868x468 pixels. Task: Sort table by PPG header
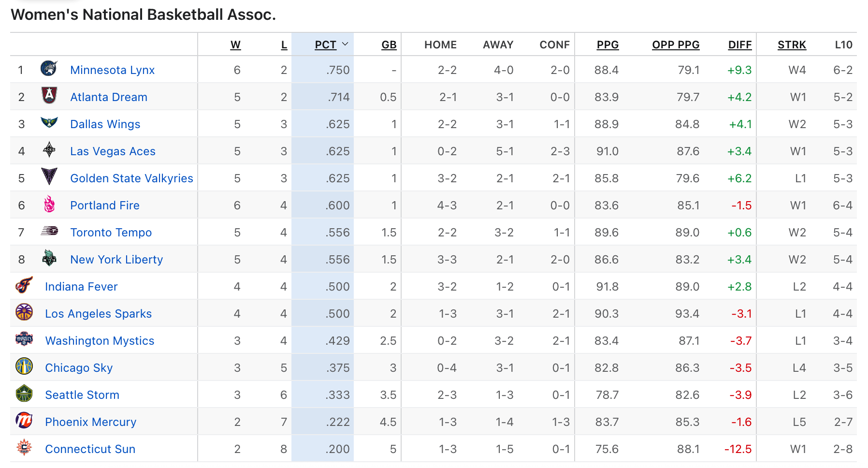[608, 45]
